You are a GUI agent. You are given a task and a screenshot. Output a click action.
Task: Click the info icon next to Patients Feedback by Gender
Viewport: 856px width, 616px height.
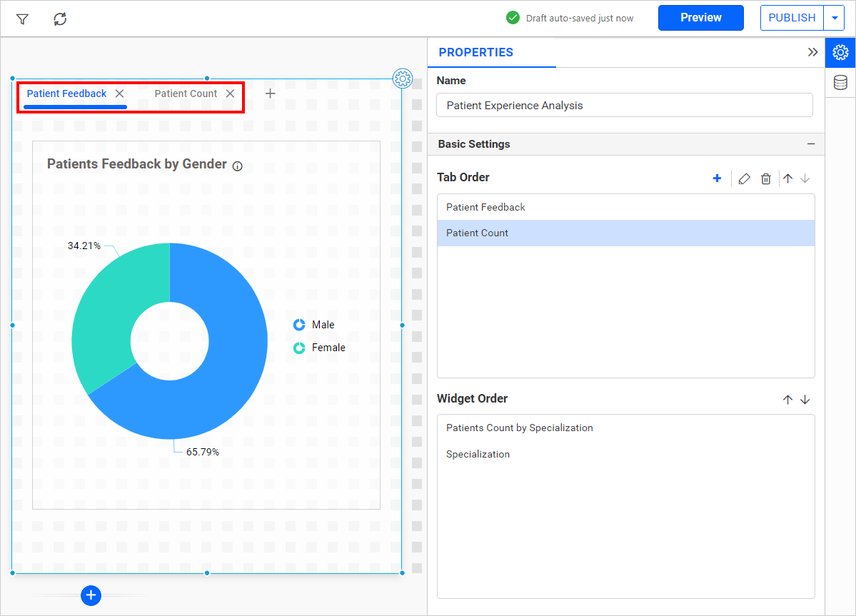(x=237, y=166)
